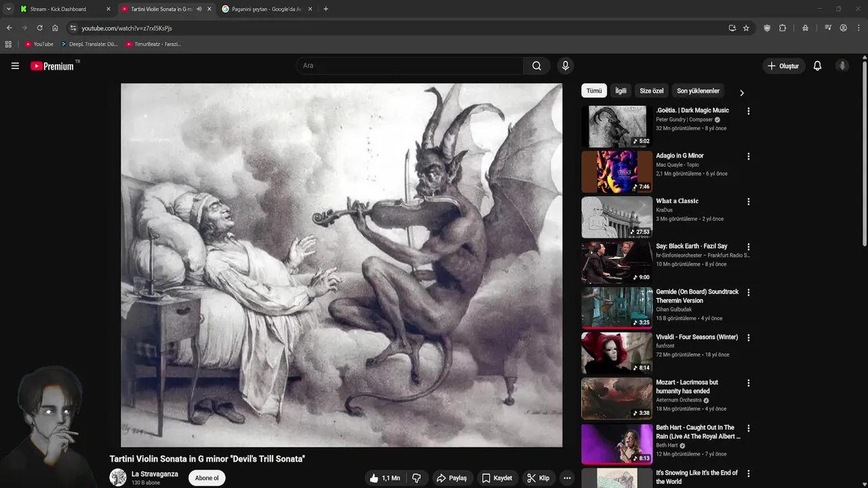Open the notifications bell
Viewport: 868px width, 488px height.
coord(817,66)
